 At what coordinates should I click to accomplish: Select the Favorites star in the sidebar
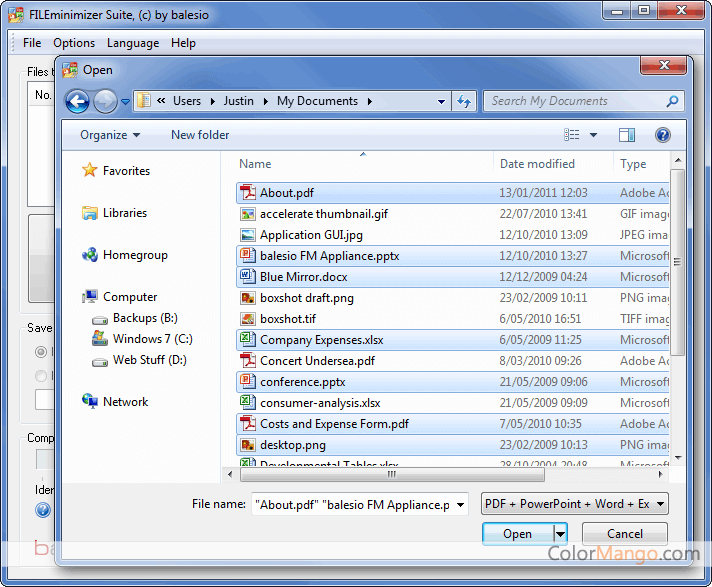click(91, 171)
